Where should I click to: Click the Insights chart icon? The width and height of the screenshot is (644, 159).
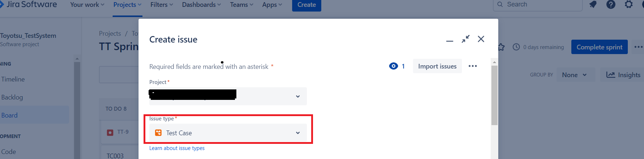611,75
